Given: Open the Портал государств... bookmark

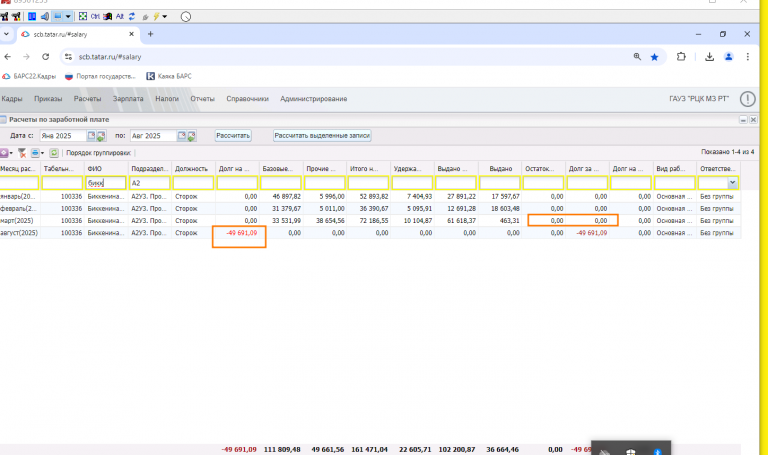Looking at the screenshot, I should (x=100, y=76).
